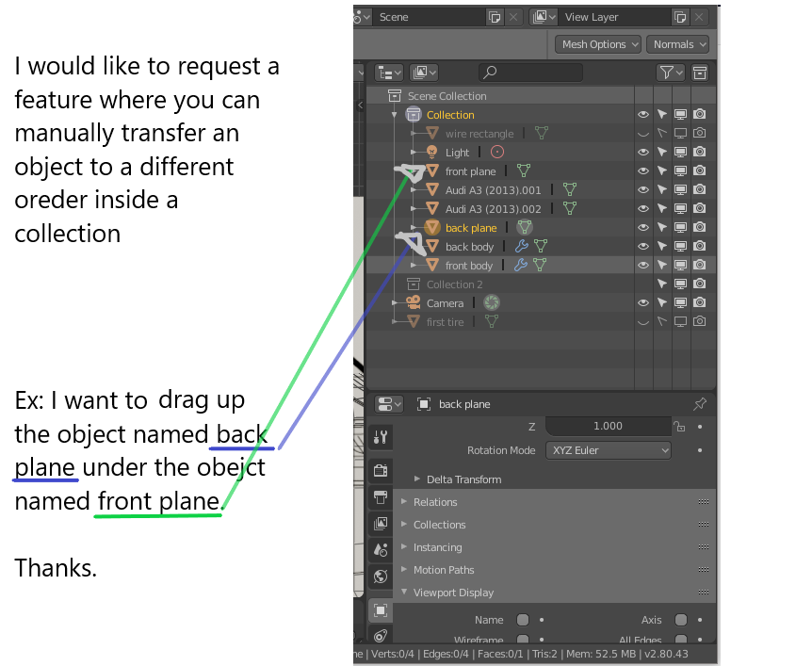This screenshot has width=812, height=666.
Task: Open the Mesh Options dropdown
Action: pyautogui.click(x=598, y=44)
